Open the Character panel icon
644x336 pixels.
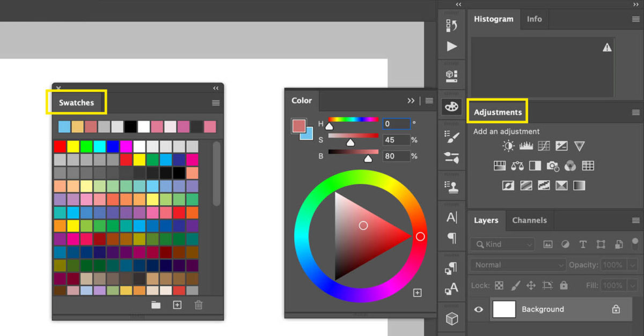pyautogui.click(x=451, y=217)
